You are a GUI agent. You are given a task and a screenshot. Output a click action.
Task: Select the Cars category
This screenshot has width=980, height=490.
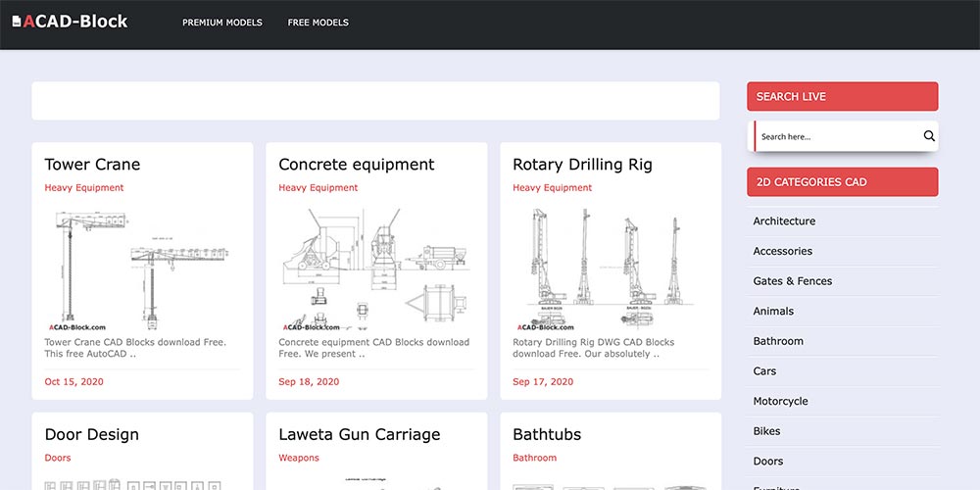pos(764,371)
